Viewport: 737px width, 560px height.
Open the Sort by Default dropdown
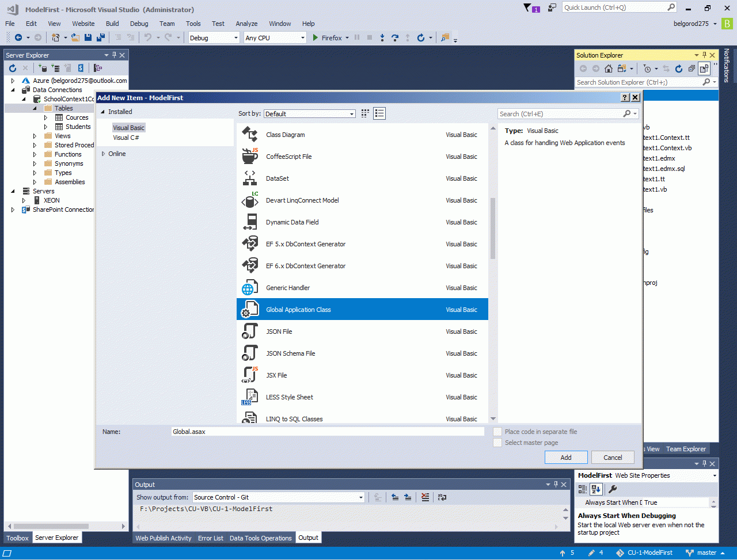(310, 114)
